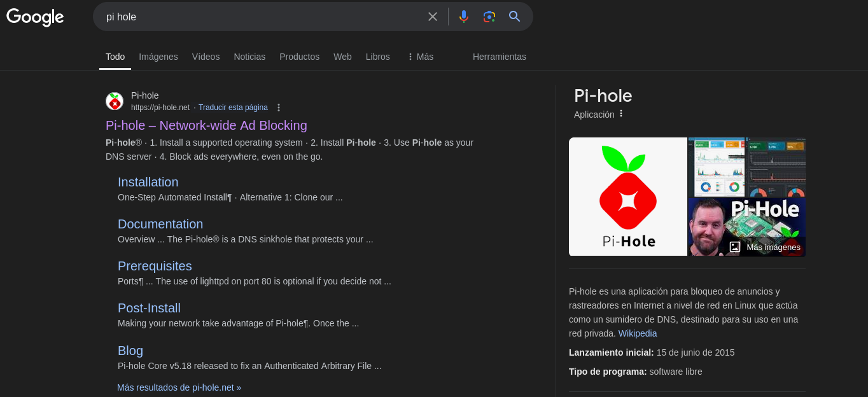The image size is (868, 397).
Task: Switch to the Vídeos tab
Action: pos(206,57)
